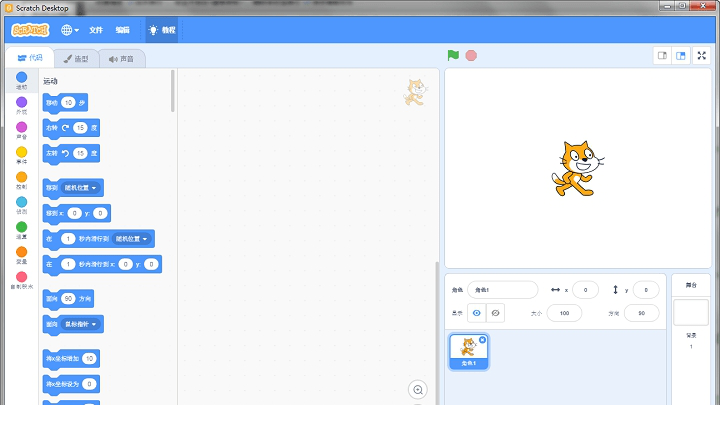The width and height of the screenshot is (720, 421).
Task: Click 15 degrees value in 右转 block
Action: [80, 128]
